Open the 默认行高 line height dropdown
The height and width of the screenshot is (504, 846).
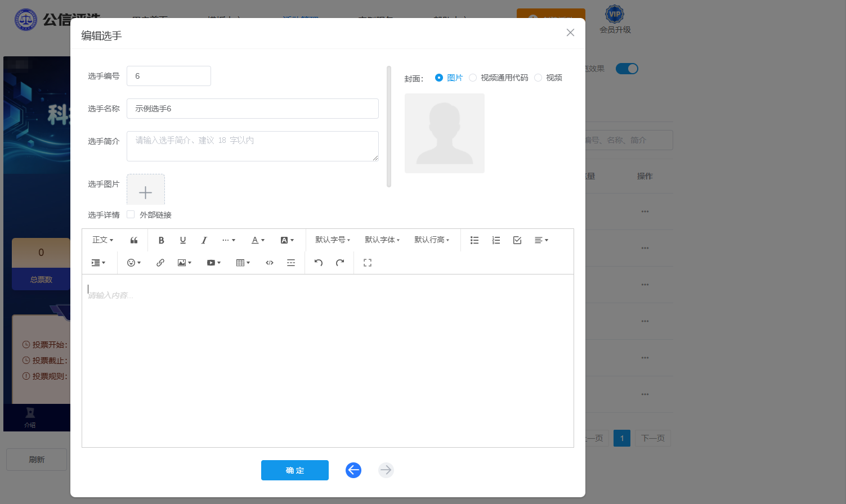(x=432, y=240)
